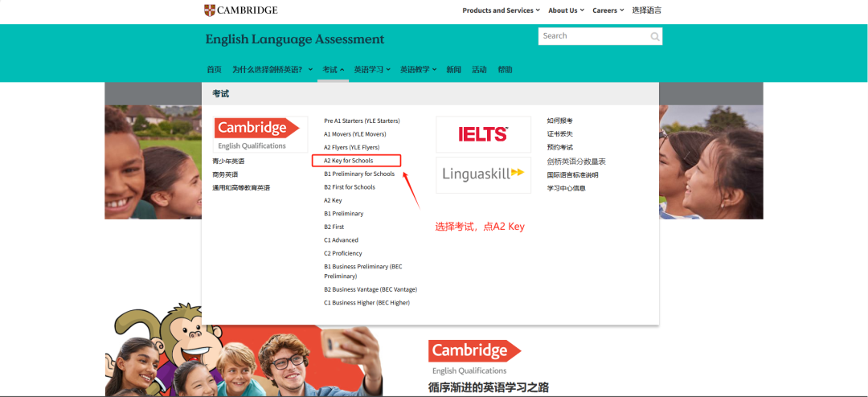
Task: Click the Cambridge English Qualifications logo in menu
Action: point(256,133)
